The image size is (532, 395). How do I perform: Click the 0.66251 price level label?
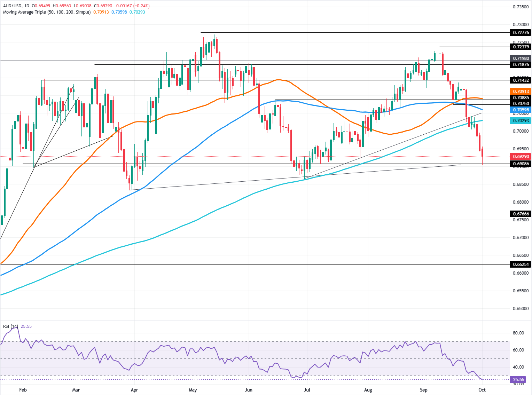520,264
